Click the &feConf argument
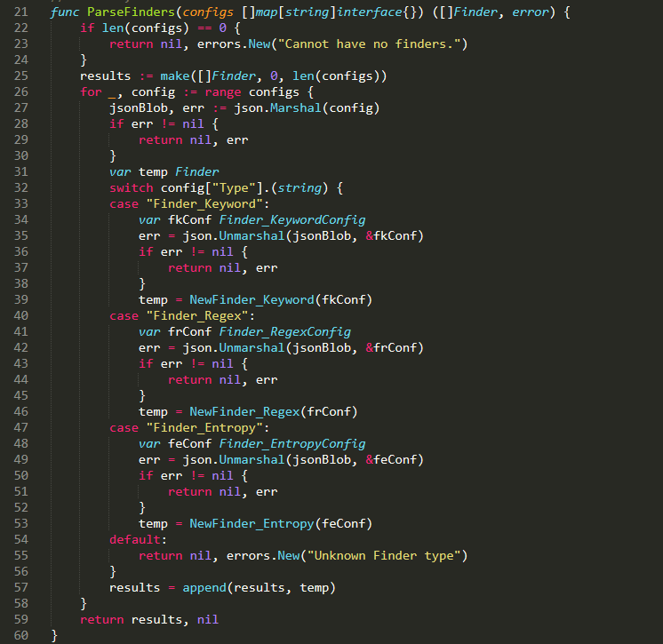Screen dimensions: 663x644 [392, 460]
